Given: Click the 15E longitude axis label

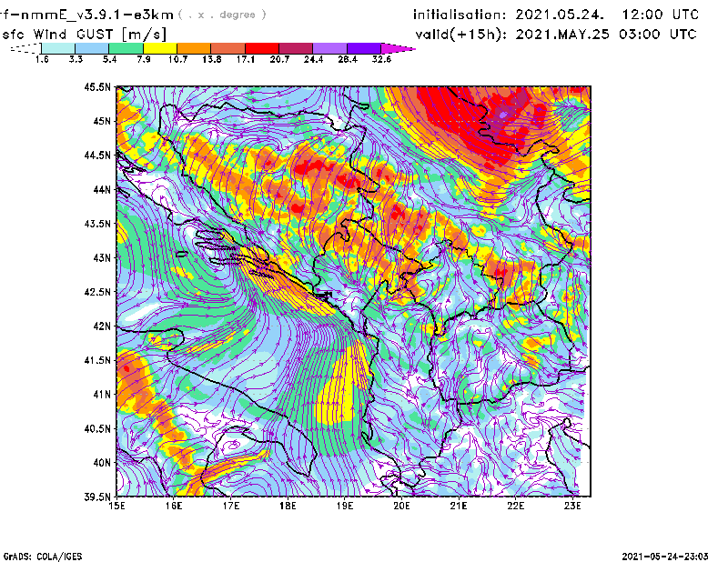Looking at the screenshot, I should [116, 507].
